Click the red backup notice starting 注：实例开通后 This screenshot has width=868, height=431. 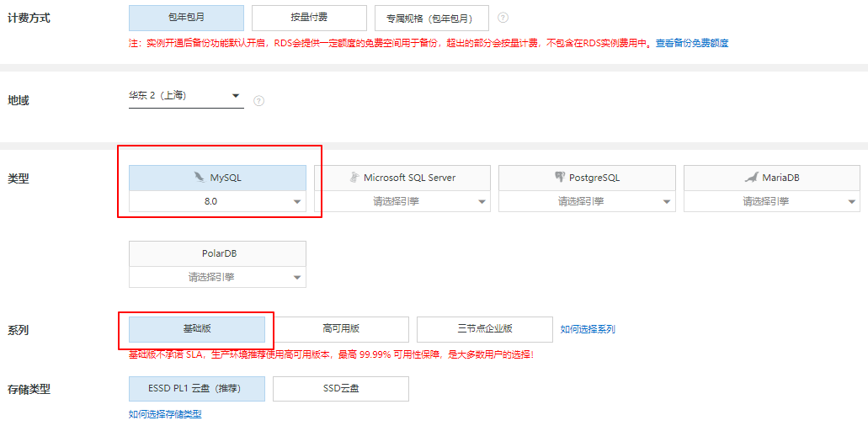click(391, 43)
